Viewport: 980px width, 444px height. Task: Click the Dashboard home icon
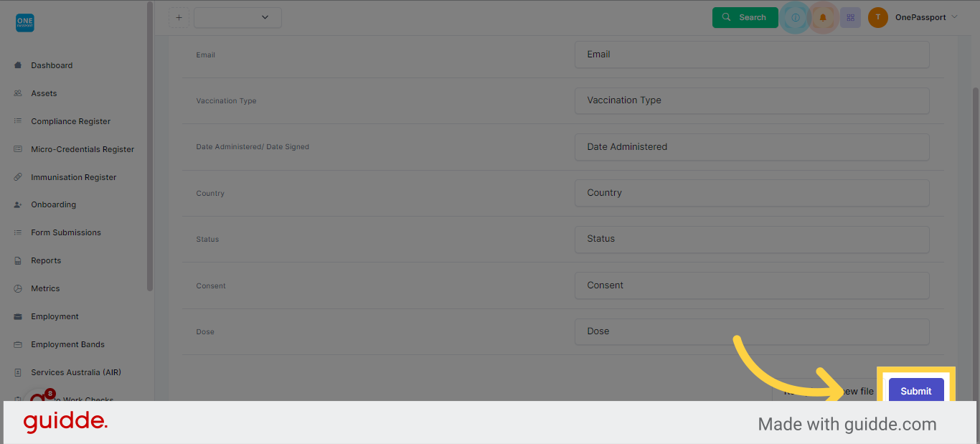18,65
